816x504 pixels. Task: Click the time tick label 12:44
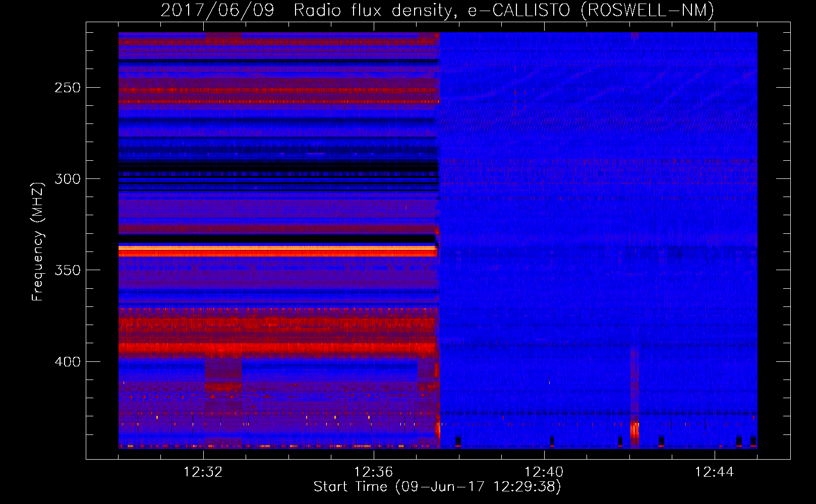click(x=715, y=472)
